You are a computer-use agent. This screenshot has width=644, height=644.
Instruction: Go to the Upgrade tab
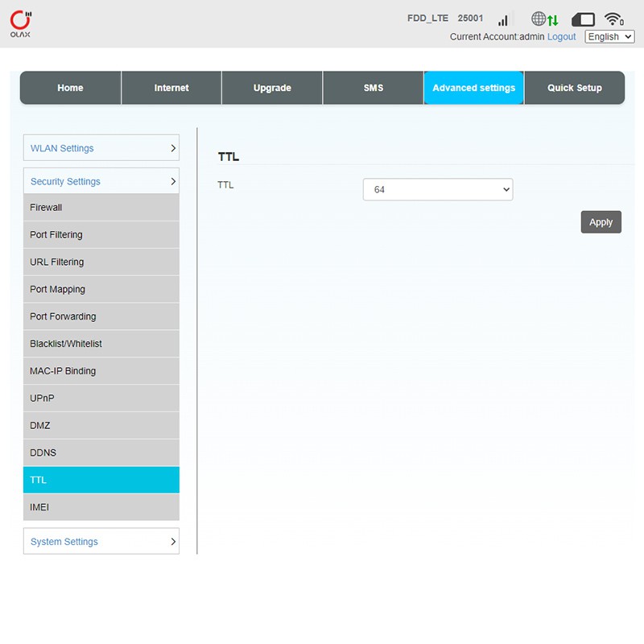point(272,89)
